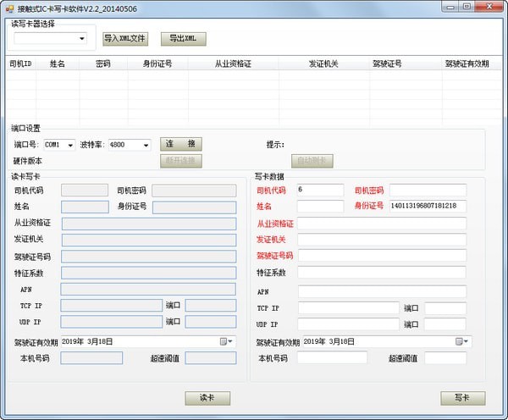Open calendar picker in 写卡数据 panel's 驾驶证有效期
Screen dimensions: 508x420
coord(461,341)
